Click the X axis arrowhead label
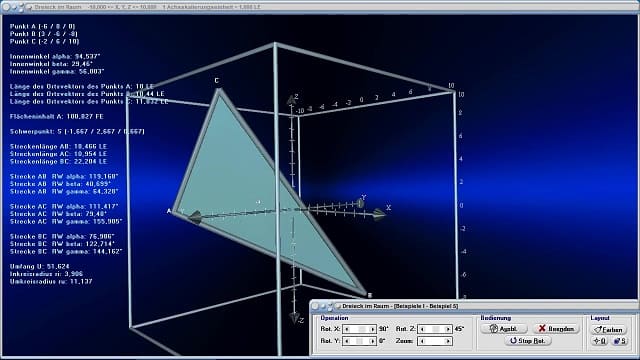 (x=389, y=208)
